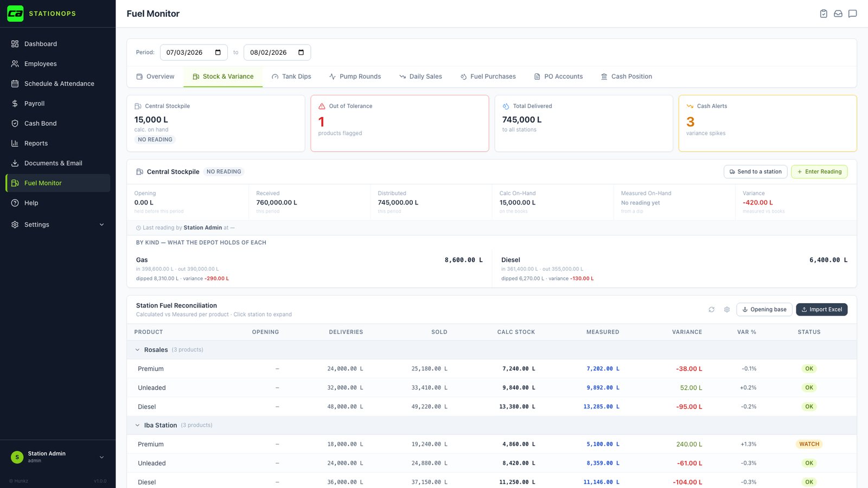Click the Central Stockpile card pump icon
The width and height of the screenshot is (868, 488).
click(138, 106)
